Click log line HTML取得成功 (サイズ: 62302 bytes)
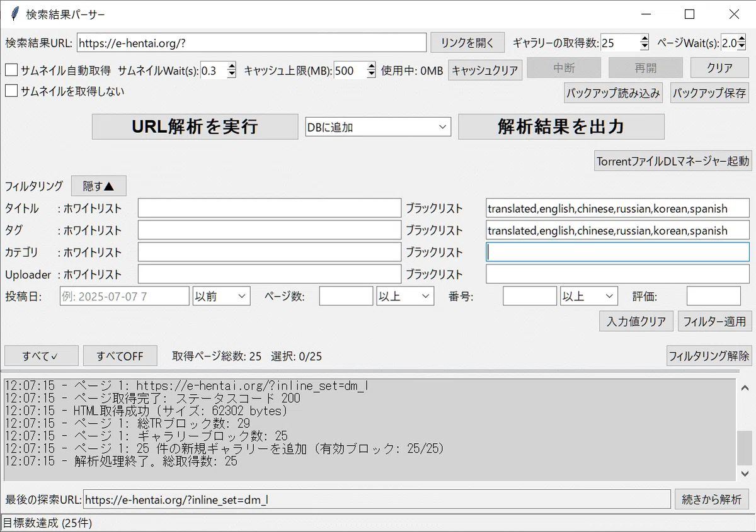756x532 pixels. [146, 411]
